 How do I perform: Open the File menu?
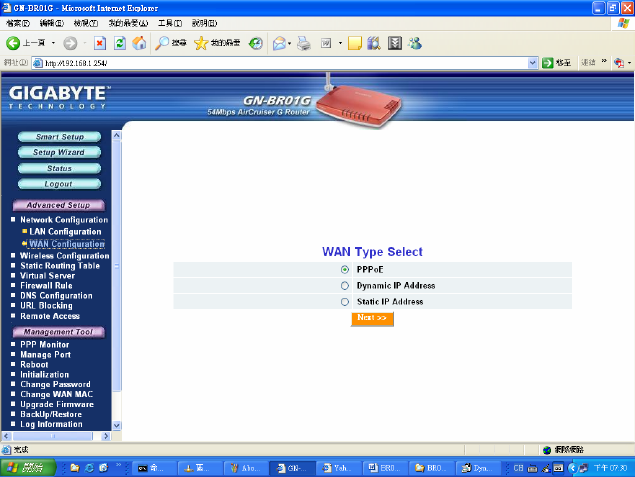[x=18, y=23]
